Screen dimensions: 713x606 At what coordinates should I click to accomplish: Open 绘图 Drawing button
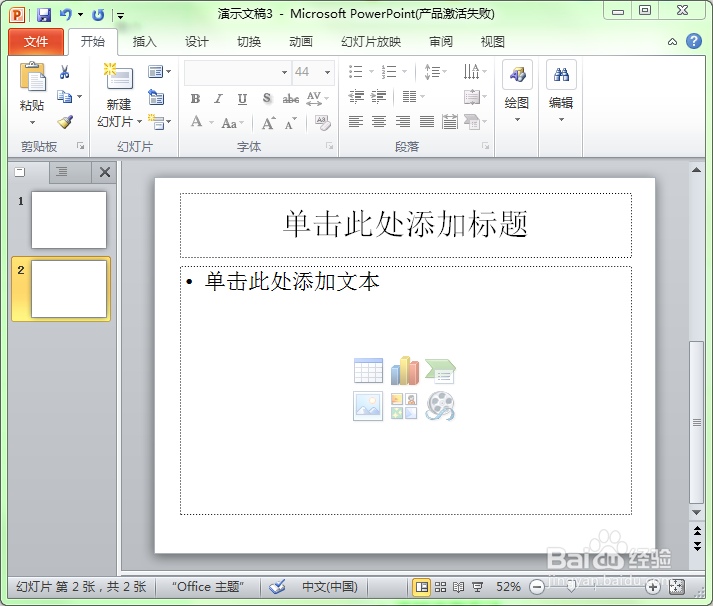pos(517,92)
